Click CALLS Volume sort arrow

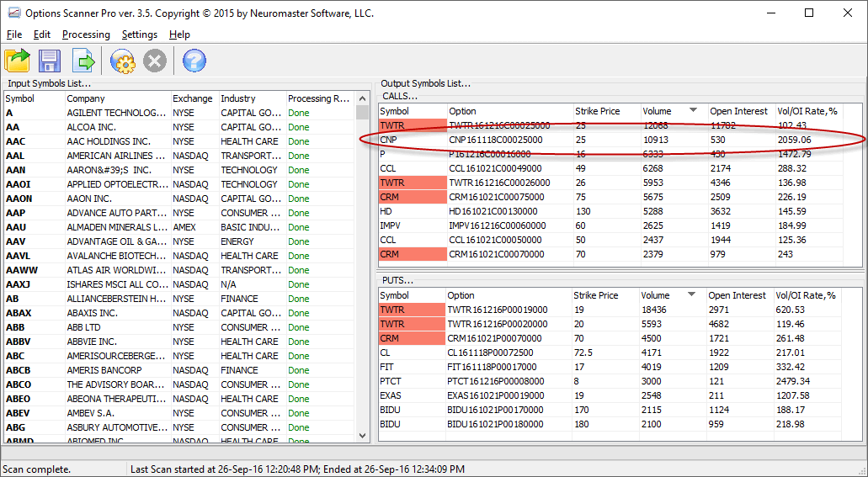[693, 111]
